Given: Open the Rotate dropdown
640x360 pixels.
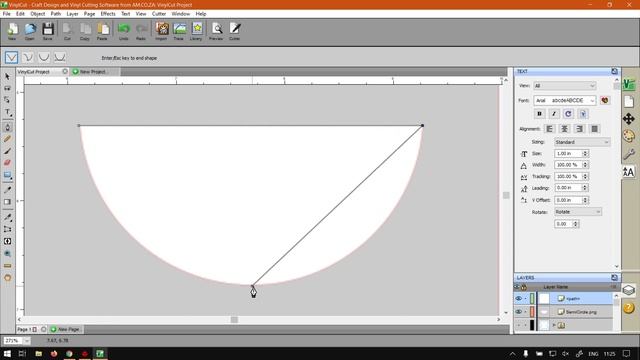Looking at the screenshot, I should (578, 212).
